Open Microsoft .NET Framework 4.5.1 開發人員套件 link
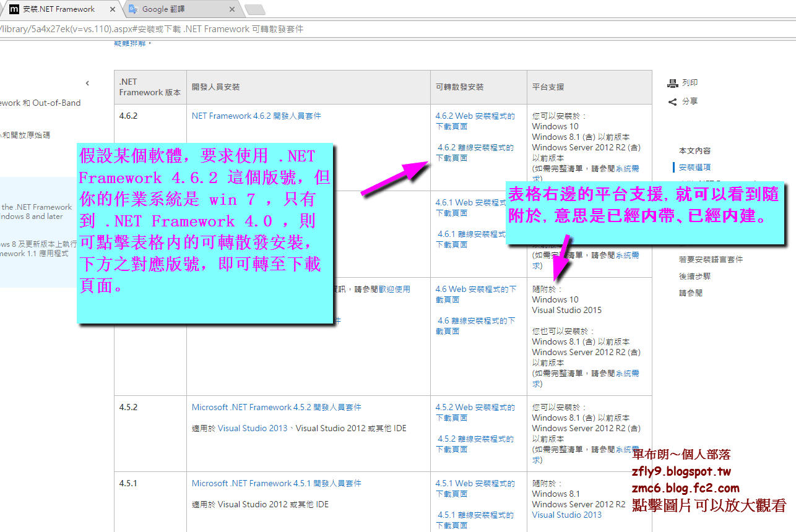This screenshot has width=796, height=532. [276, 483]
